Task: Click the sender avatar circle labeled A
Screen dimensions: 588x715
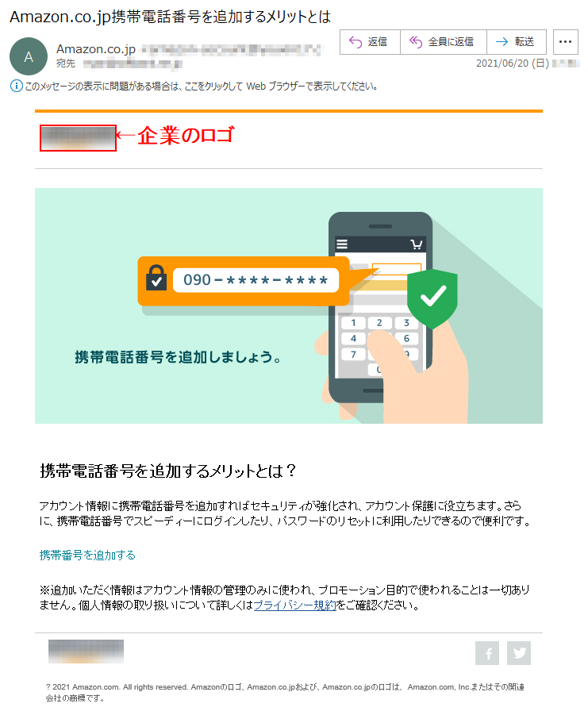Action: point(29,56)
